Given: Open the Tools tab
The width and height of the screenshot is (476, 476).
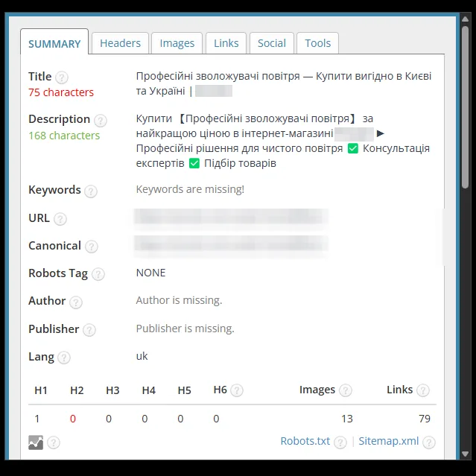Looking at the screenshot, I should pyautogui.click(x=317, y=43).
